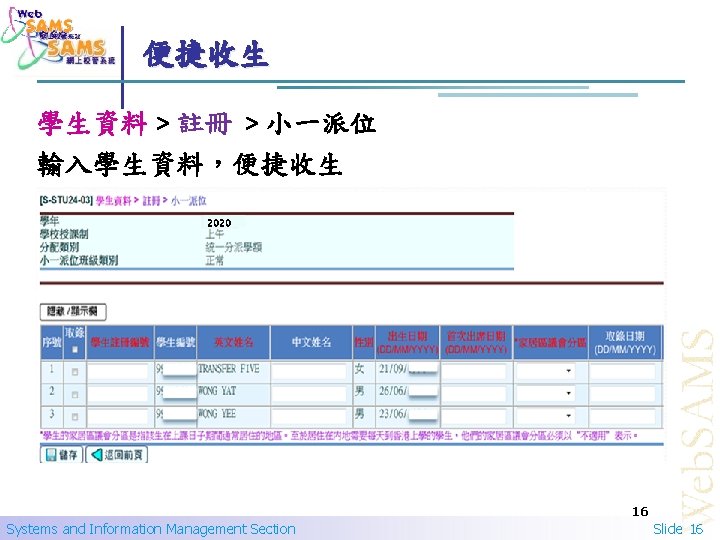The height and width of the screenshot is (540, 720).
Task: Open 家居區議會分區 dropdown for WONG YAT
Action: (545, 393)
